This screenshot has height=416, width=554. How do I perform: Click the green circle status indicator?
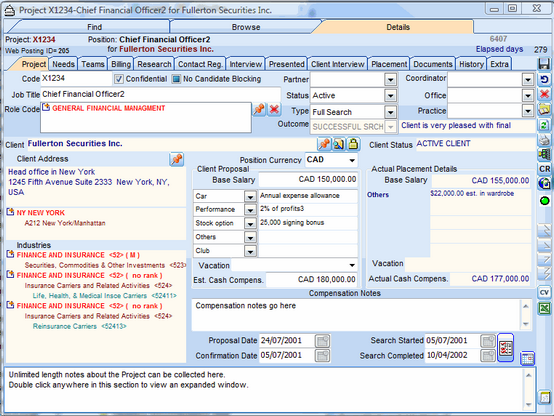(x=544, y=201)
